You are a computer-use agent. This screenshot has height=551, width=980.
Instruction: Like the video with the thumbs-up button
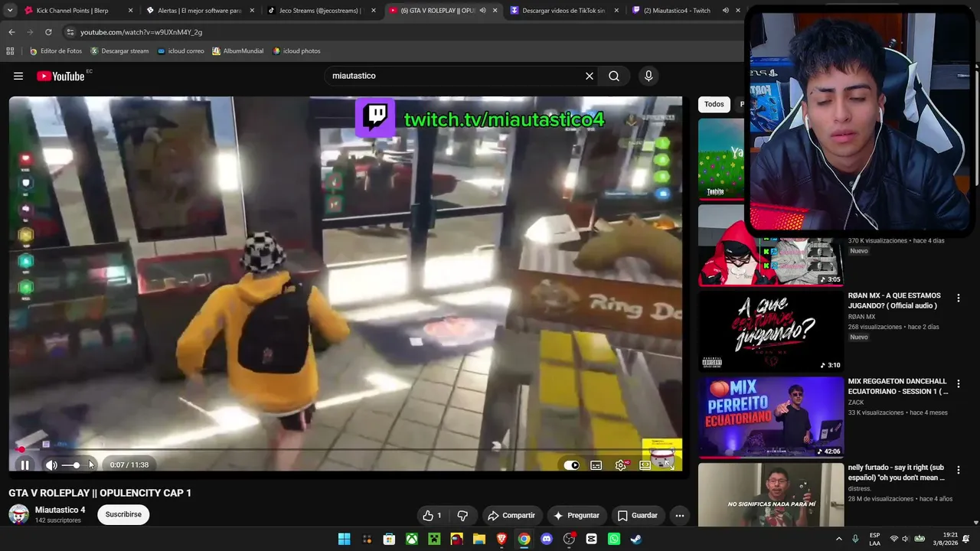click(x=433, y=516)
